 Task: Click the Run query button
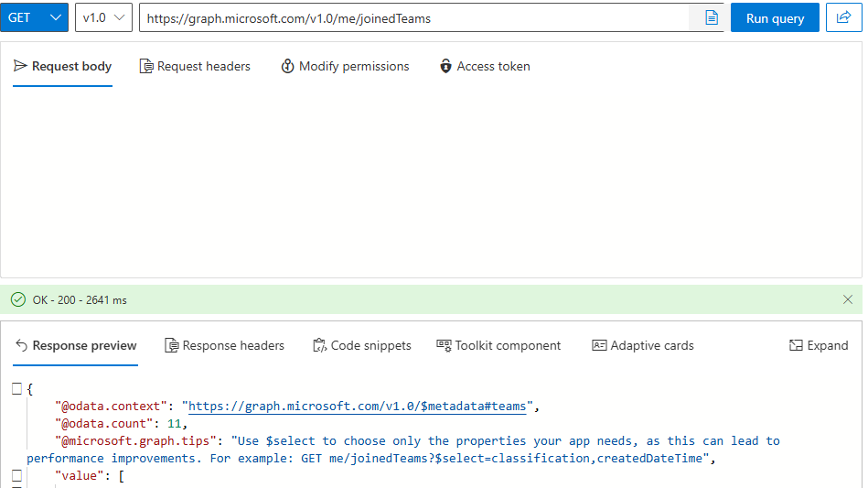775,17
